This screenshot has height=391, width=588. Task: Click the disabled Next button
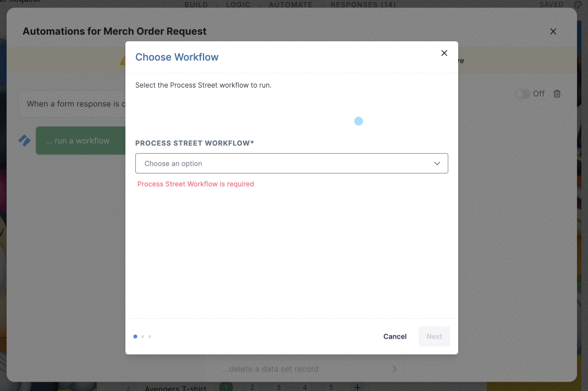[x=434, y=336]
